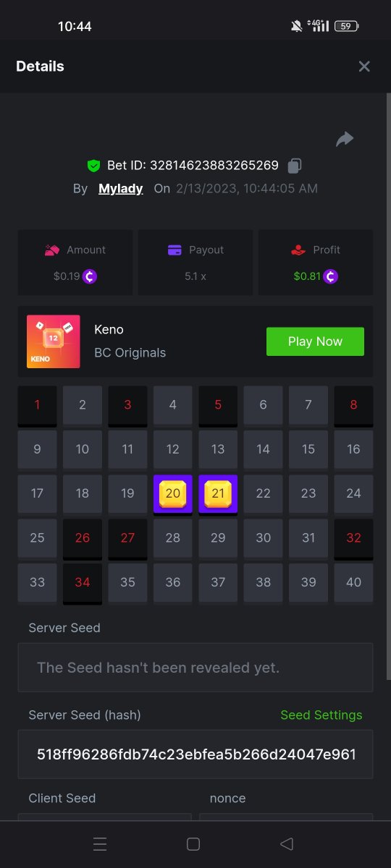This screenshot has height=868, width=391.
Task: Tap the Android back triangle button
Action: point(287,844)
